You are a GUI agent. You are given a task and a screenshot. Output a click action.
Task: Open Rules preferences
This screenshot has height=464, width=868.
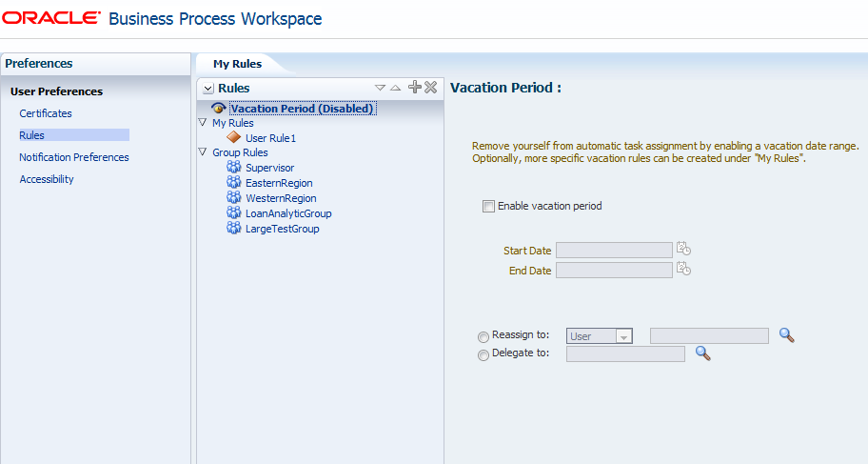pyautogui.click(x=31, y=135)
